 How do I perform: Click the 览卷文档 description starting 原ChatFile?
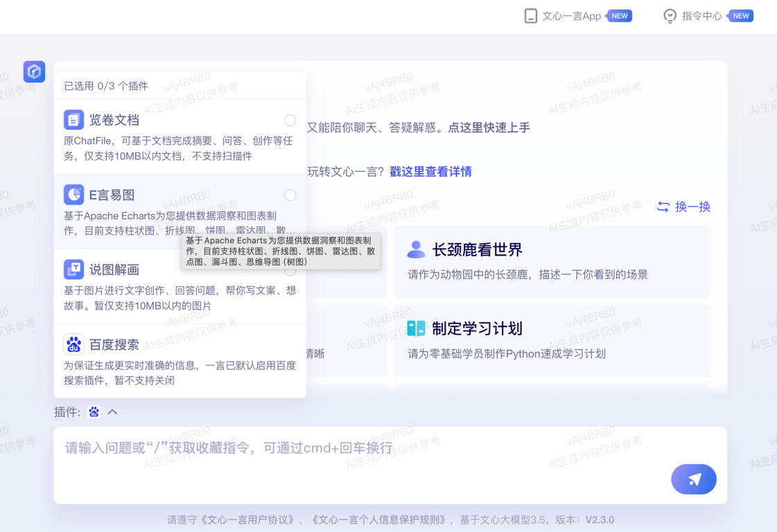(x=178, y=148)
